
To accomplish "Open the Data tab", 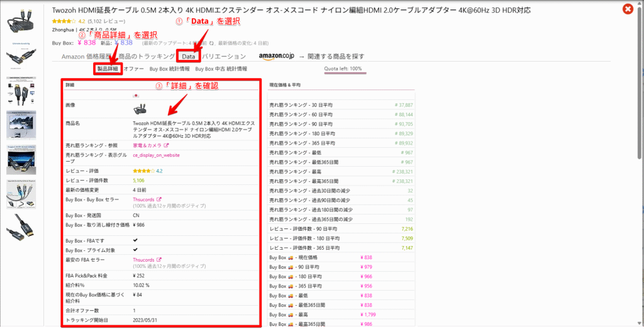I will [189, 57].
